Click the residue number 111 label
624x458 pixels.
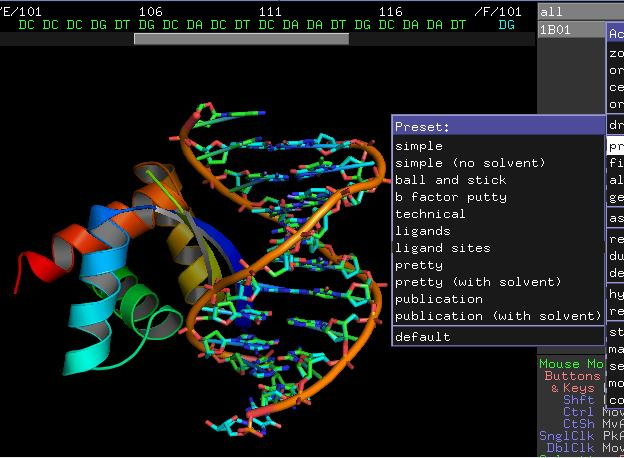270,12
